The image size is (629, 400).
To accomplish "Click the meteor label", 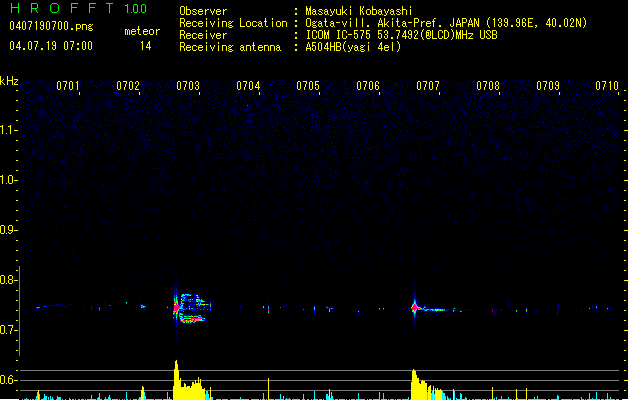I will [x=142, y=31].
